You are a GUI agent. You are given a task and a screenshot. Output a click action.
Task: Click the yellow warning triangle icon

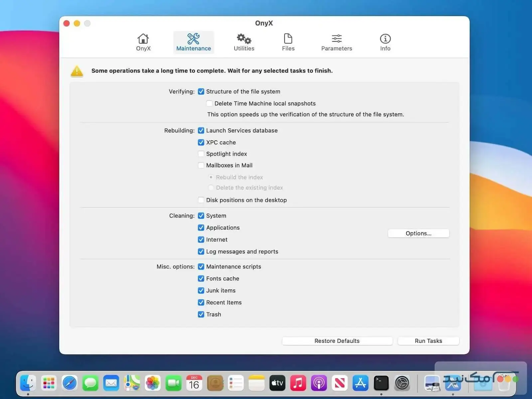(x=77, y=70)
